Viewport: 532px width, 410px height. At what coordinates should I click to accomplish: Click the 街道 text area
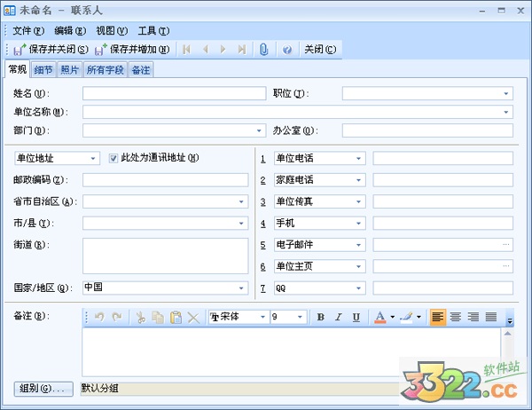[x=166, y=256]
